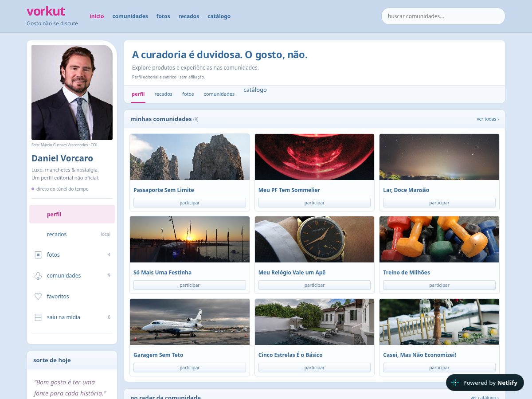532x399 pixels.
Task: Open the Casei, Mas Não Economizei! title
Action: 419,355
